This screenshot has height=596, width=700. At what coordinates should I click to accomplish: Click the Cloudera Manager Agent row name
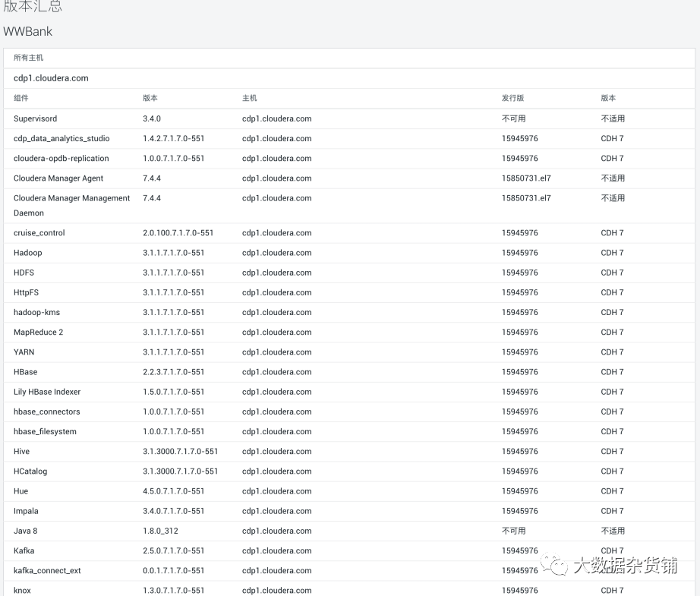pyautogui.click(x=58, y=178)
